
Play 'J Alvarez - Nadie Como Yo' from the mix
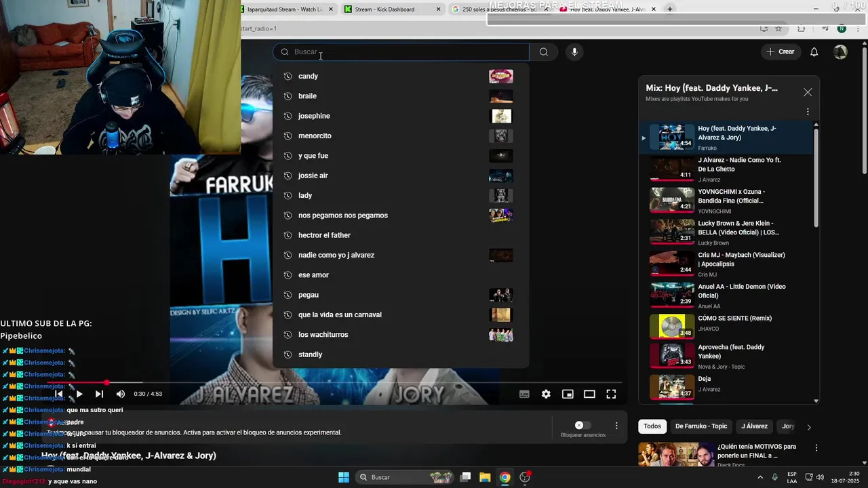tap(727, 169)
